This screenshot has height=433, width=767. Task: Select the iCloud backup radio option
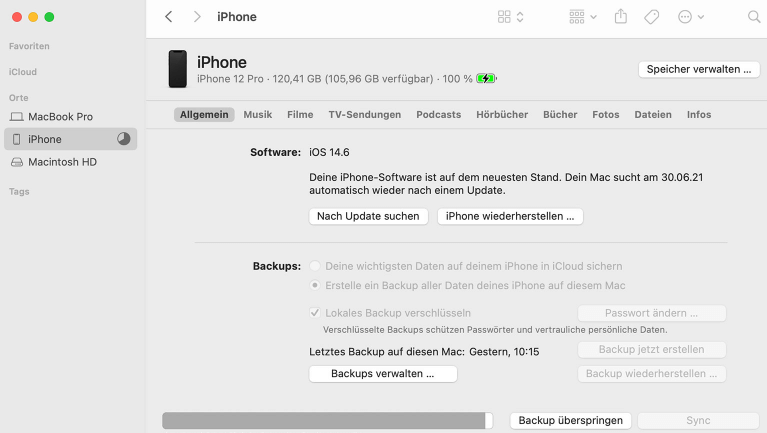click(x=316, y=266)
